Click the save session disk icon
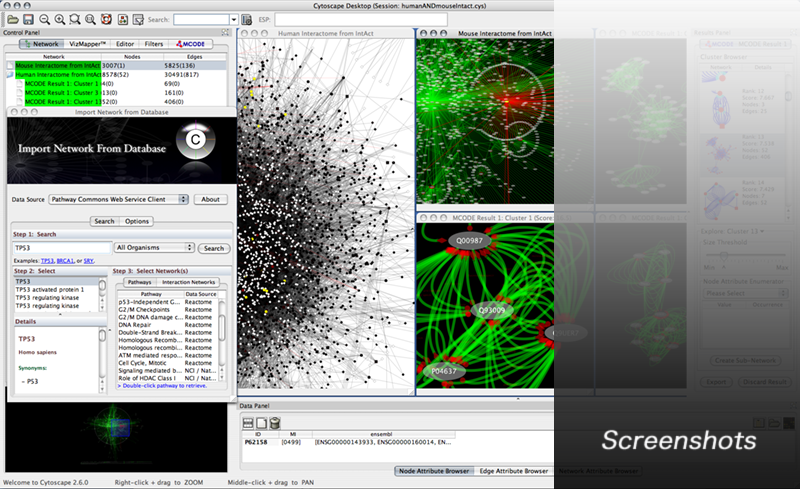800x489 pixels. [x=29, y=19]
